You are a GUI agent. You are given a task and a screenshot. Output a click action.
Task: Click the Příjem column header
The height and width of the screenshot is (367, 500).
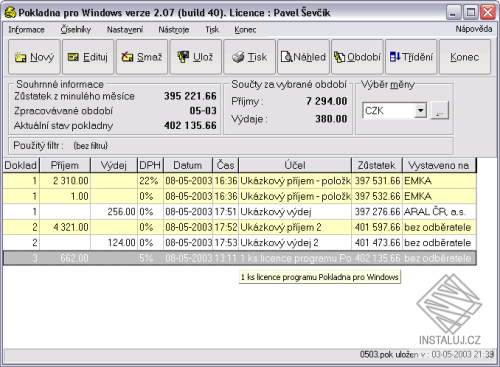[65, 165]
